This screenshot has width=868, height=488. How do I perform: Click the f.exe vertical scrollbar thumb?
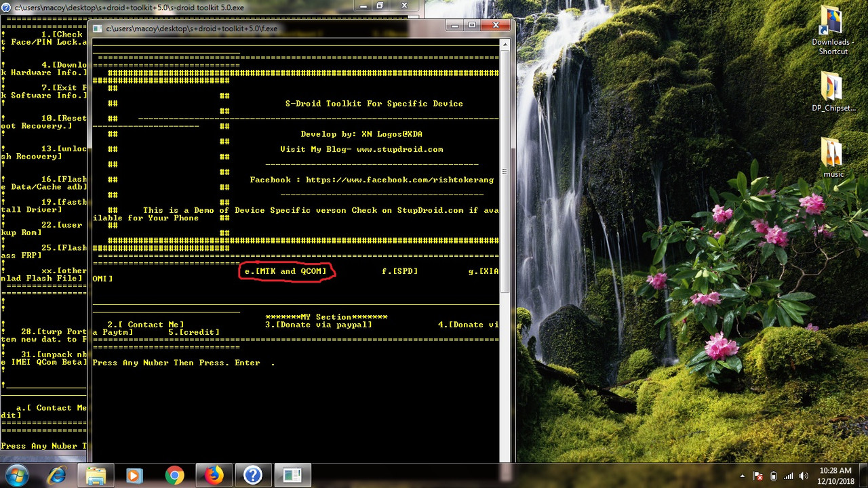pyautogui.click(x=504, y=171)
